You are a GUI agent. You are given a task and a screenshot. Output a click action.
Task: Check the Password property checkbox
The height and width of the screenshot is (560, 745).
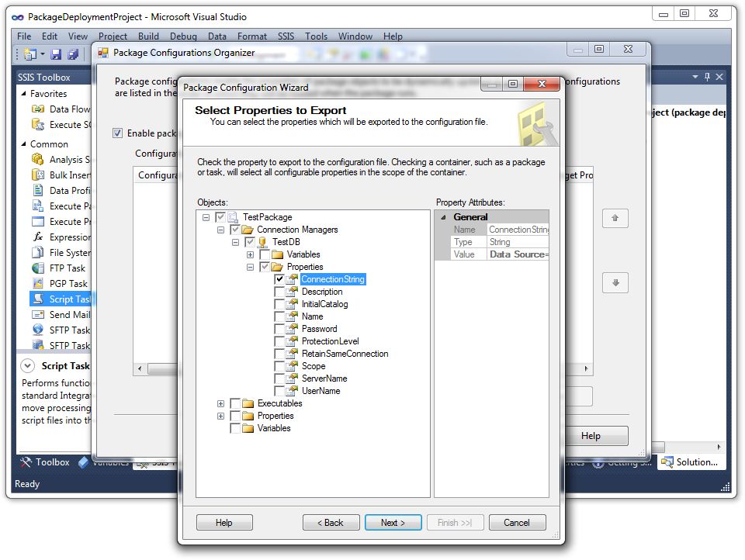coord(279,329)
